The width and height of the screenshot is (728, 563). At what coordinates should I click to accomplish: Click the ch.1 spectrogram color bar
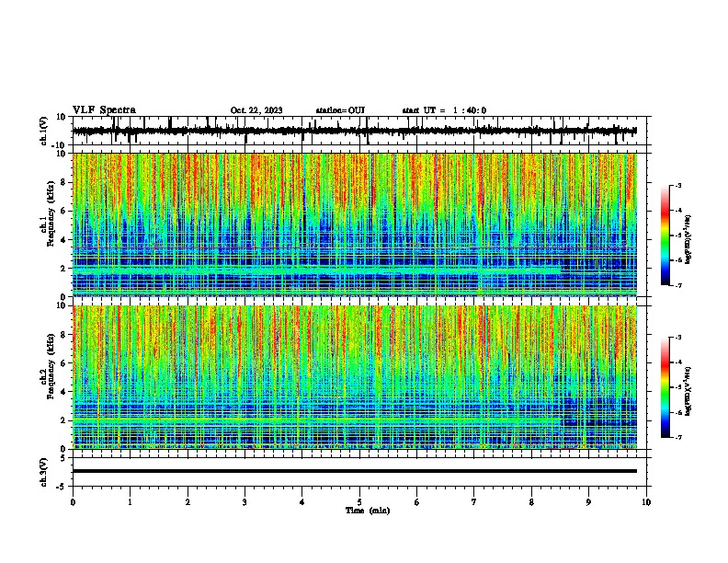[x=665, y=236]
